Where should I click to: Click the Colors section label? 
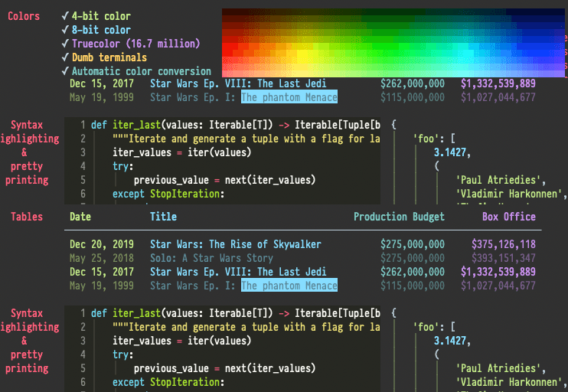24,16
